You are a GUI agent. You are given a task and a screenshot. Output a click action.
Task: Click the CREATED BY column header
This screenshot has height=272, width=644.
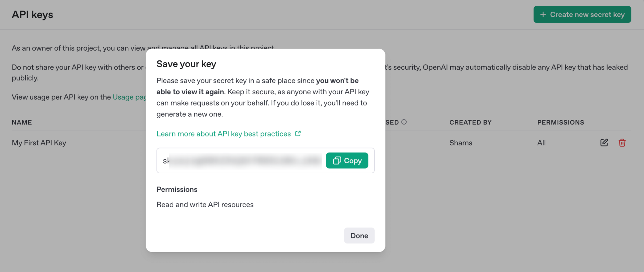point(470,122)
